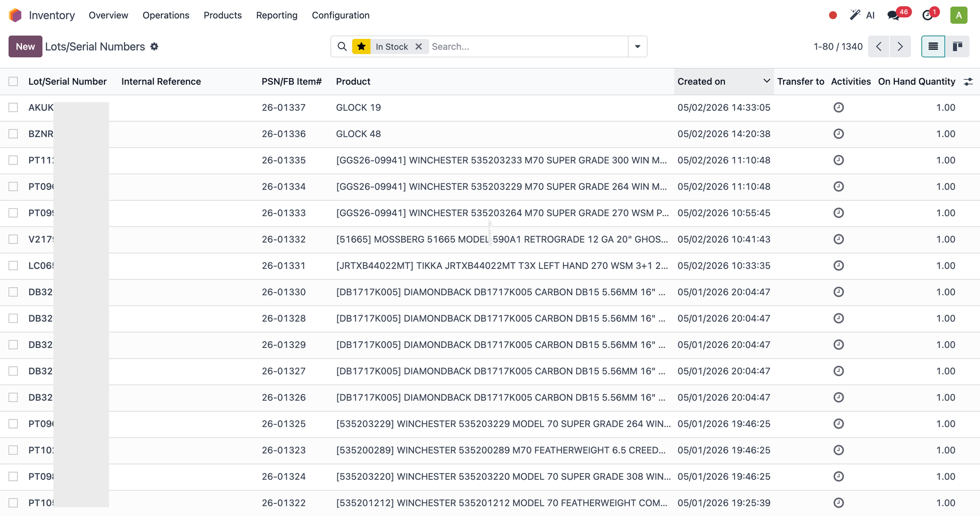Open activity clock for 26-01335 row
The image size is (980, 516).
839,160
